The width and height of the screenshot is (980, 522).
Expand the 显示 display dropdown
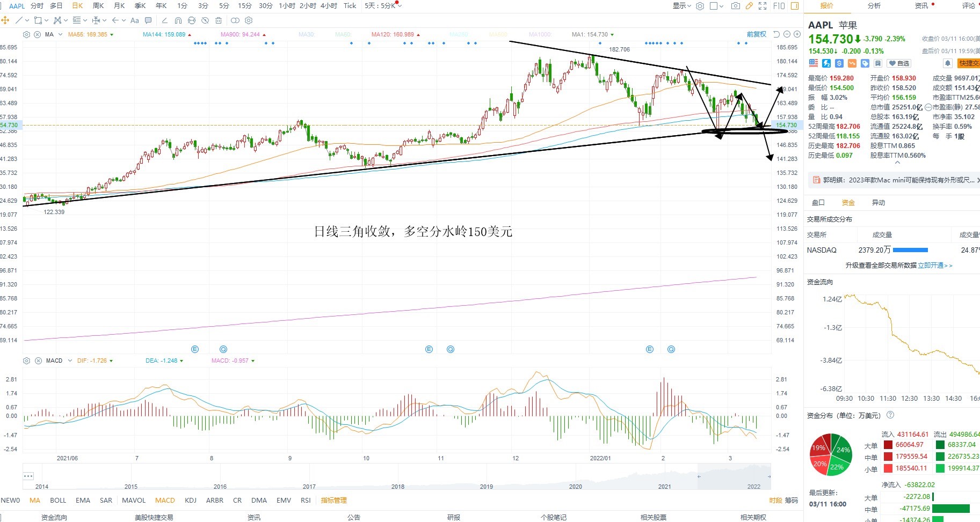tap(683, 6)
